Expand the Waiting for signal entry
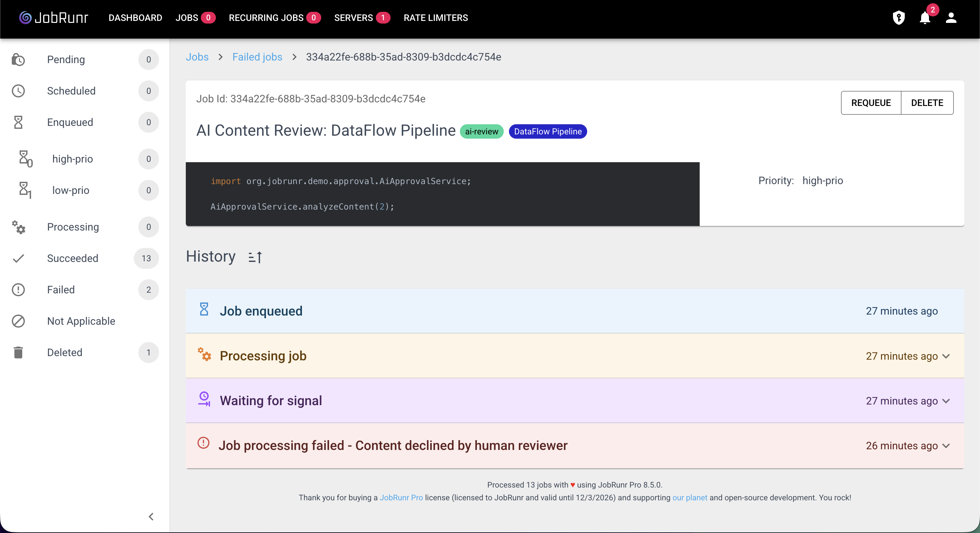The height and width of the screenshot is (533, 980). click(x=946, y=401)
